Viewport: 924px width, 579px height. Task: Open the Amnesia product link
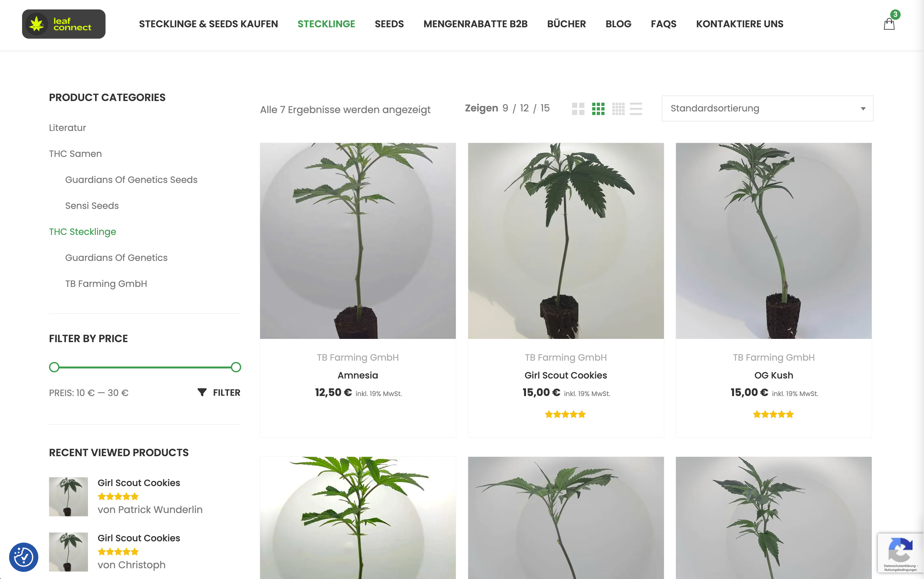tap(358, 375)
